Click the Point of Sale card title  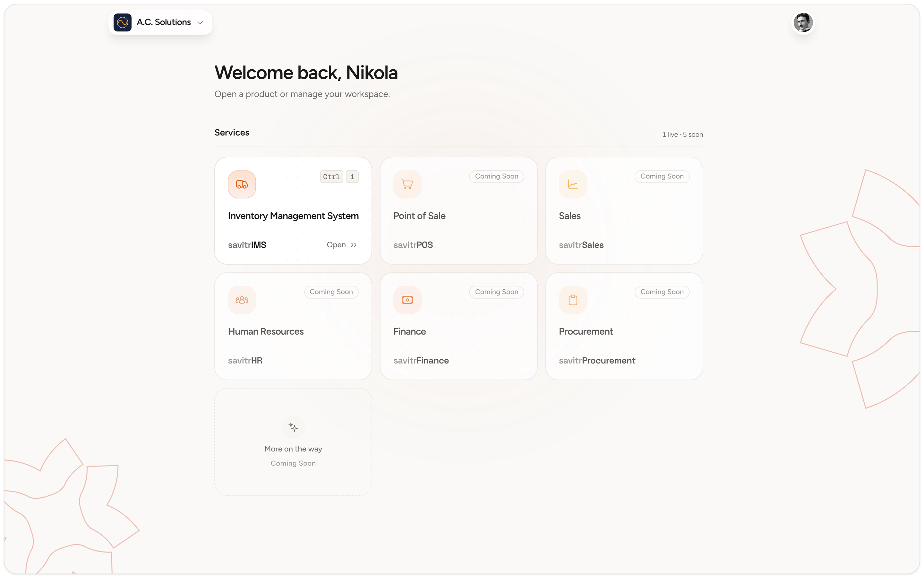point(419,216)
